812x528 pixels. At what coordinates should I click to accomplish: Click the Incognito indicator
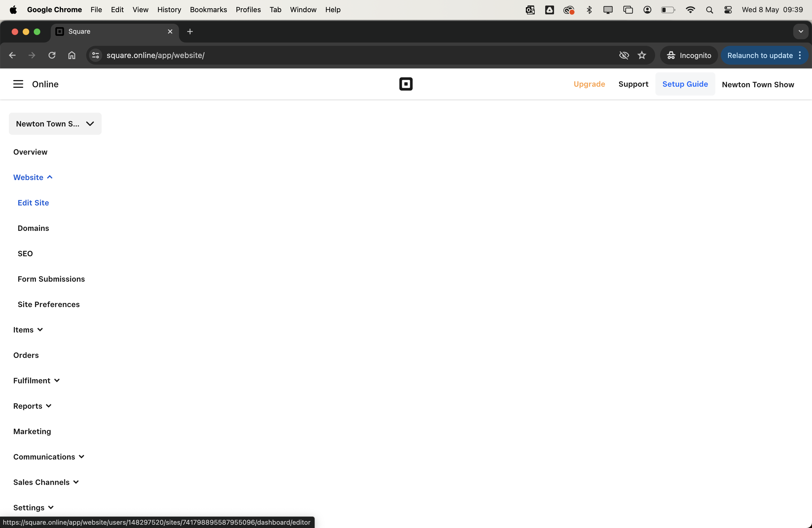click(x=689, y=55)
